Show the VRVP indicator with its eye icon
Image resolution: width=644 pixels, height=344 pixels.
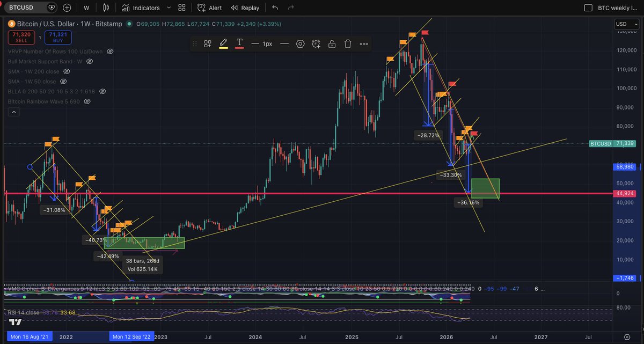[x=110, y=52]
